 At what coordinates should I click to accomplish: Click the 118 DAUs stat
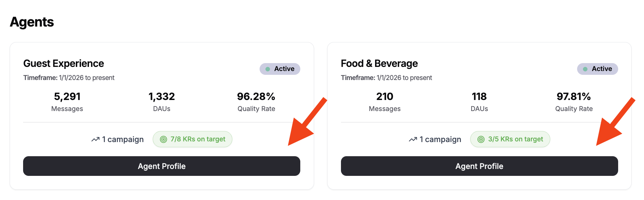pos(479,101)
